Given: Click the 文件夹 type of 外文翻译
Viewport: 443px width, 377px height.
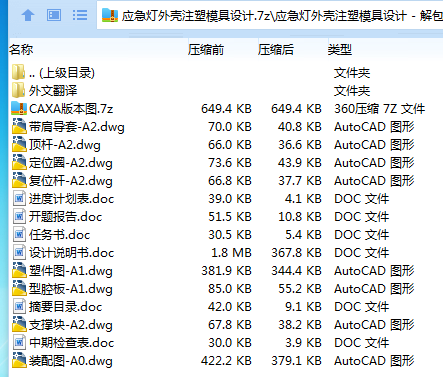Looking at the screenshot, I should click(x=352, y=91).
